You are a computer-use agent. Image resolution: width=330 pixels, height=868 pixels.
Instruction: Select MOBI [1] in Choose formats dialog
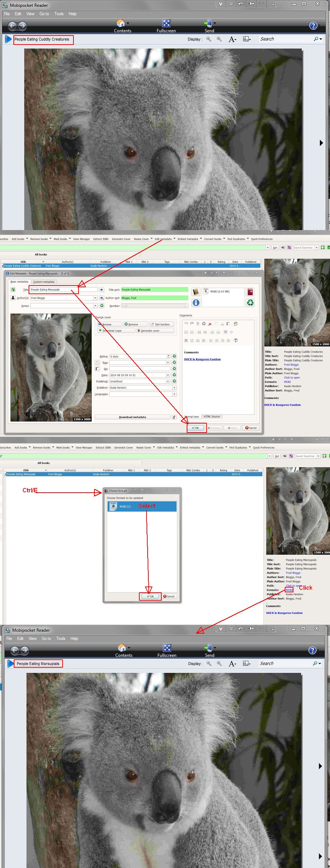click(142, 506)
